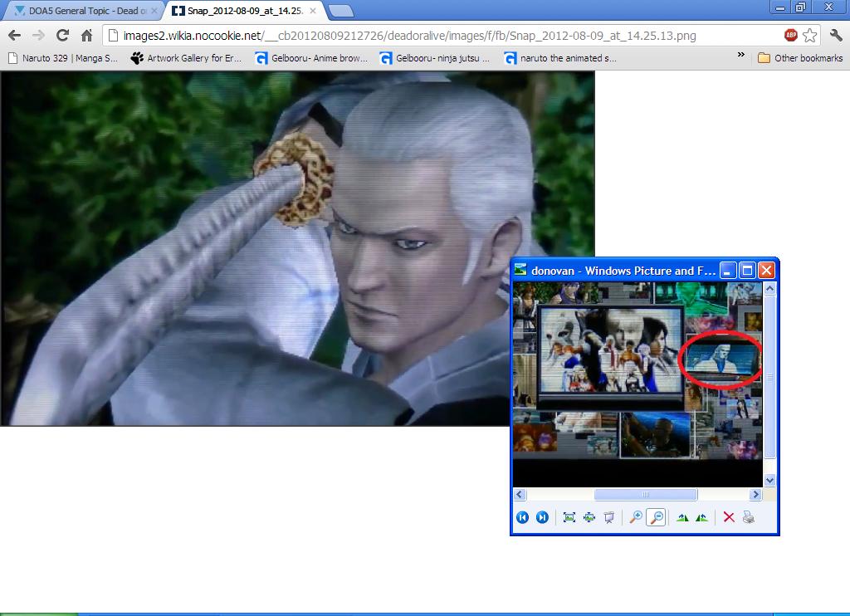
Task: Open the naruto the animated series bookmark
Action: tap(560, 58)
